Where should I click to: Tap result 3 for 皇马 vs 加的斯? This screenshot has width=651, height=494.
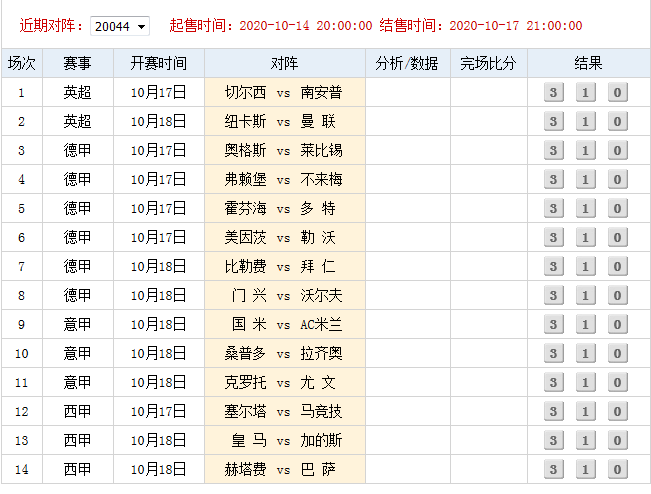553,440
